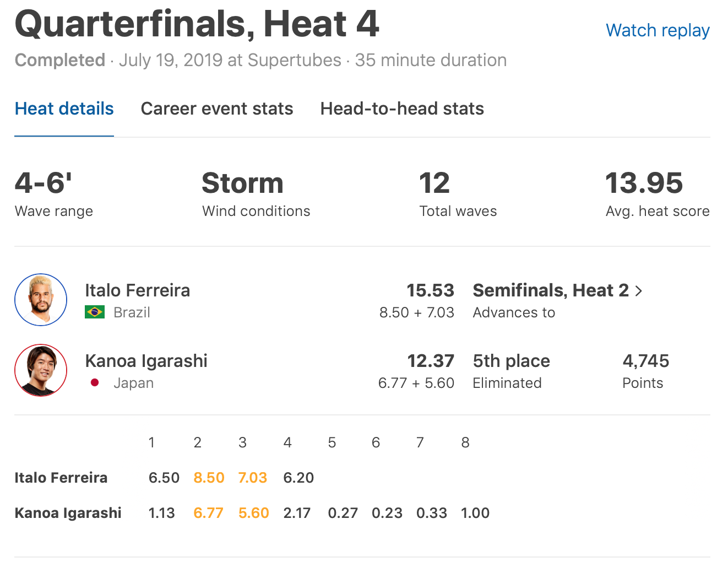The width and height of the screenshot is (728, 562).
Task: Click Kanoa Igarashi's 12.37 heat total
Action: pos(430,361)
